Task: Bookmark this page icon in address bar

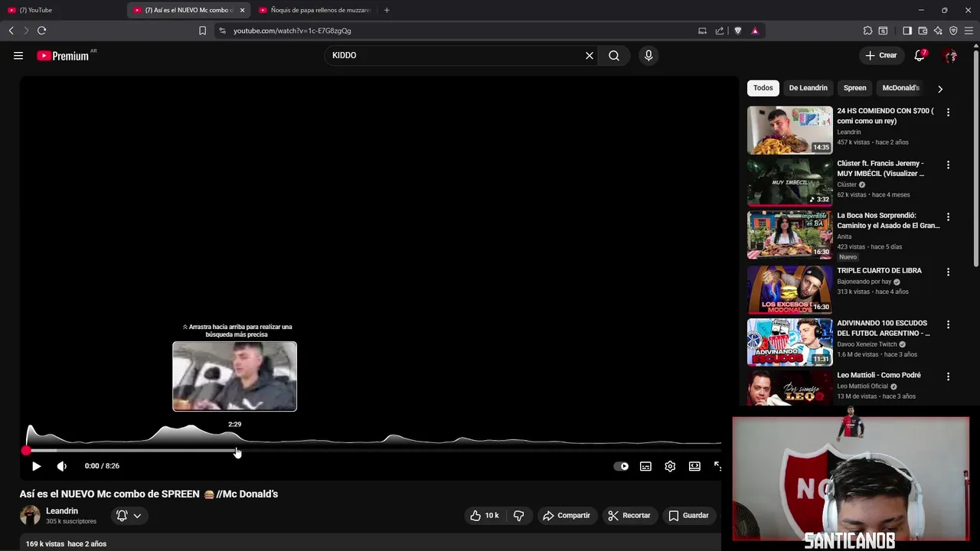Action: tap(202, 31)
